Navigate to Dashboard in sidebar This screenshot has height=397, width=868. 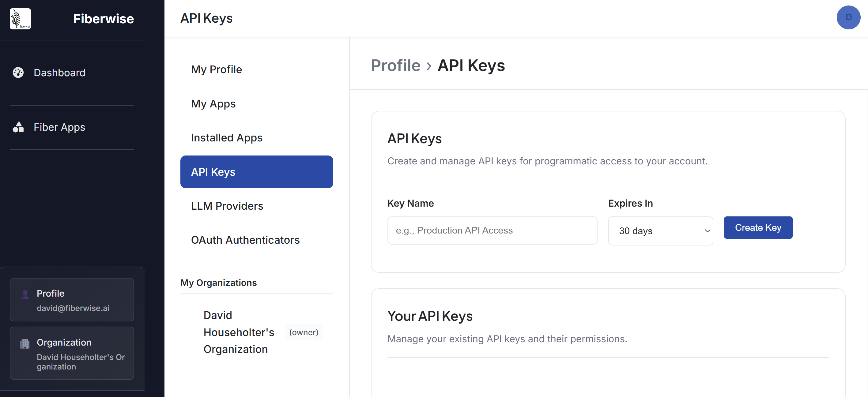(59, 73)
